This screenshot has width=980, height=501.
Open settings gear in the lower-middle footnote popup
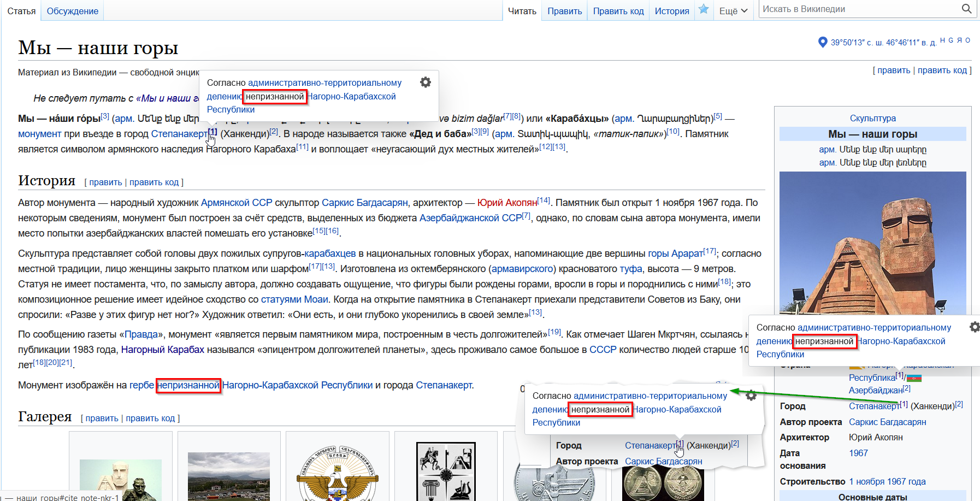click(x=751, y=395)
